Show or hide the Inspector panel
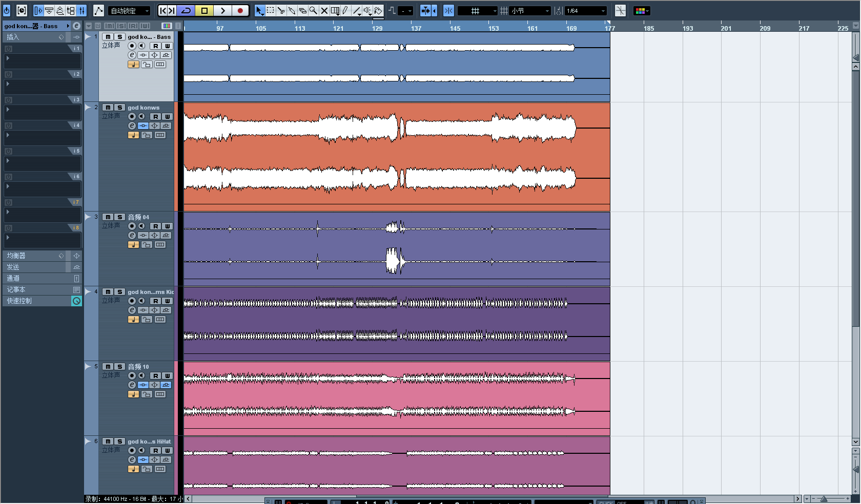 [38, 10]
